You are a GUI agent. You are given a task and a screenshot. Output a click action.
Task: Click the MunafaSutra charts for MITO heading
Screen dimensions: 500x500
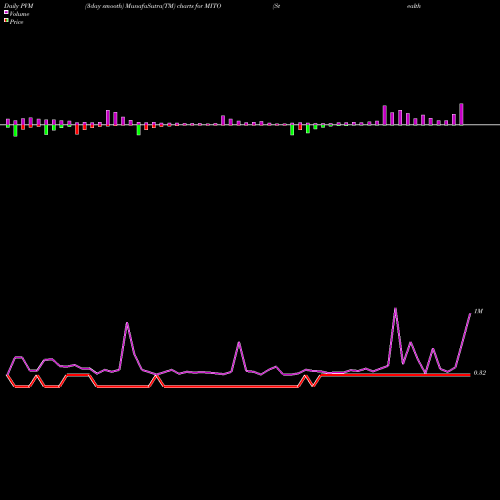(153, 6)
